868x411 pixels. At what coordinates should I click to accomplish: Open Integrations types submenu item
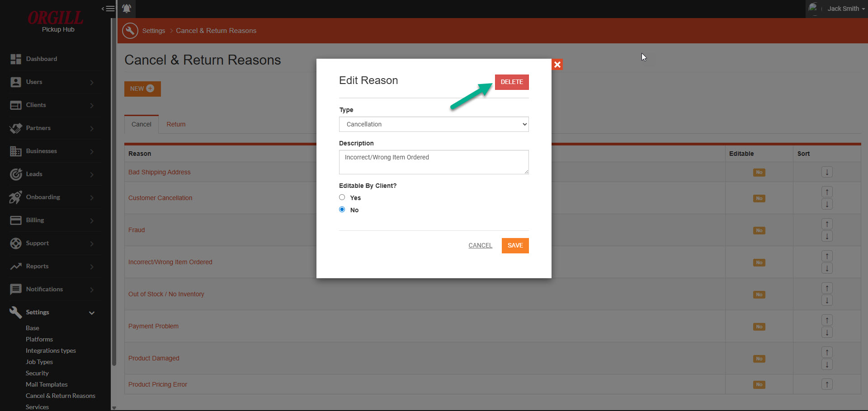point(51,350)
